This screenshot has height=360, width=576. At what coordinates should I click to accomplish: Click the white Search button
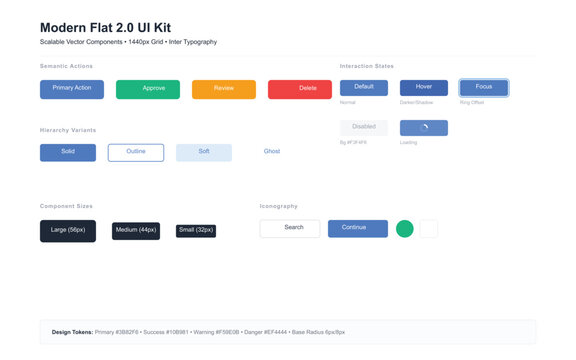(290, 228)
